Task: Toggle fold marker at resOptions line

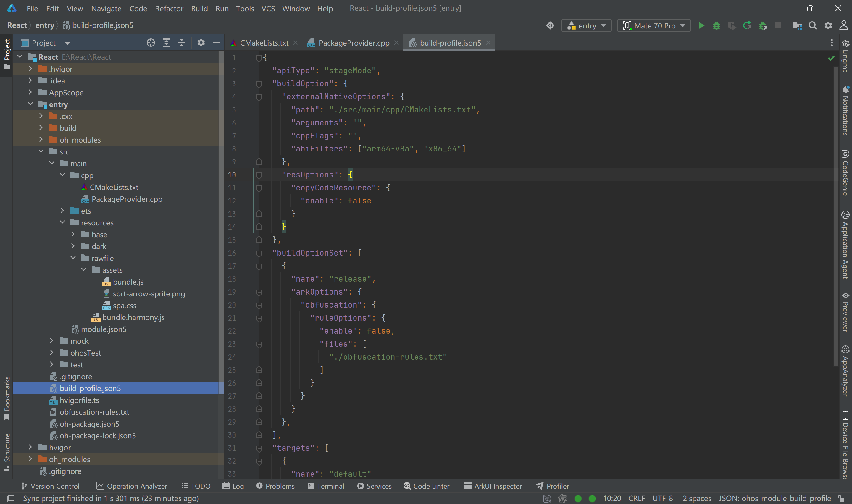Action: [259, 175]
